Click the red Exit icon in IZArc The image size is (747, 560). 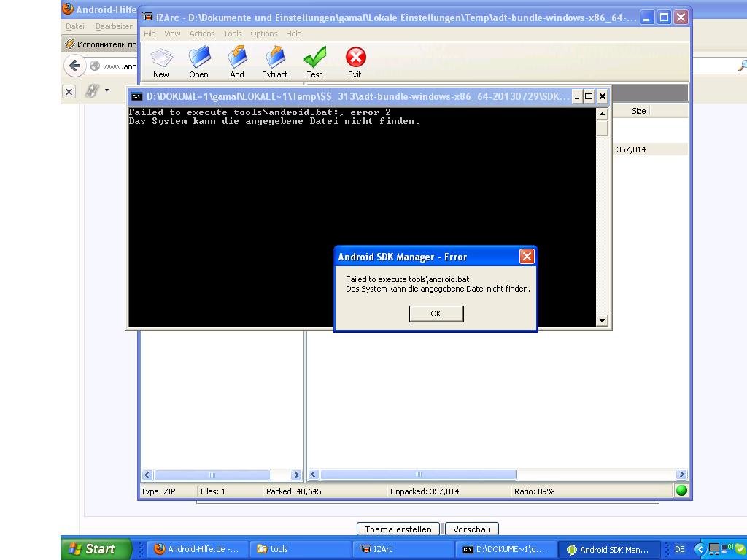coord(355,62)
